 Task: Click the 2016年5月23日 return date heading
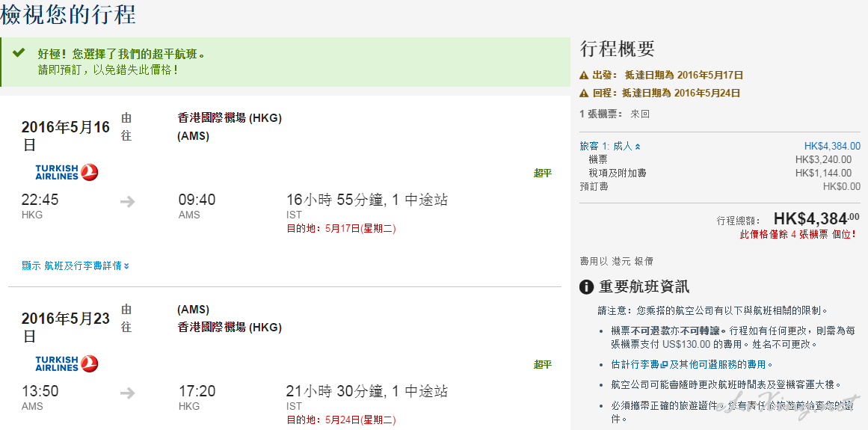tap(65, 327)
